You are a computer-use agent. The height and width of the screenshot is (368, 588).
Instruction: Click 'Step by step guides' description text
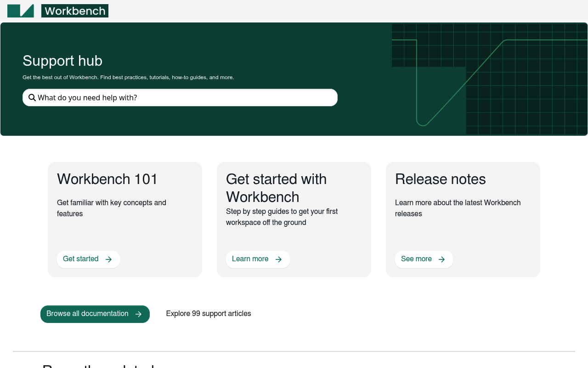pyautogui.click(x=282, y=217)
